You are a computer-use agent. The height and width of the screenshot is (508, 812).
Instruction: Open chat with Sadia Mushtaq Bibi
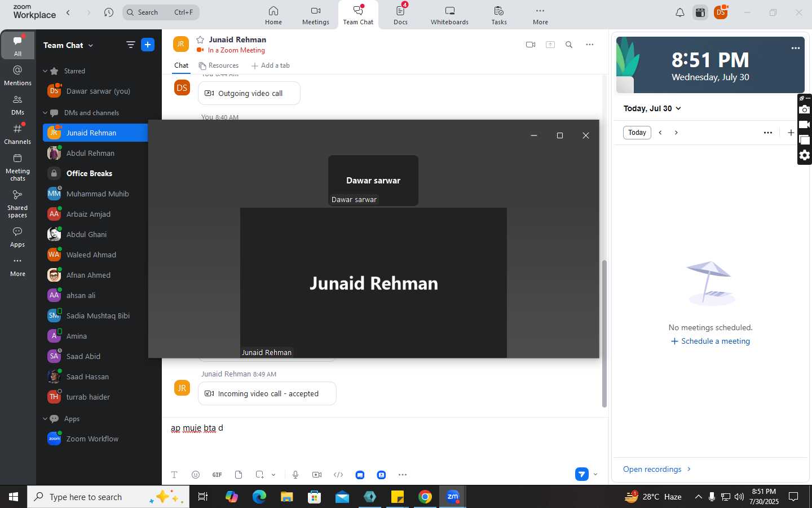tap(99, 316)
